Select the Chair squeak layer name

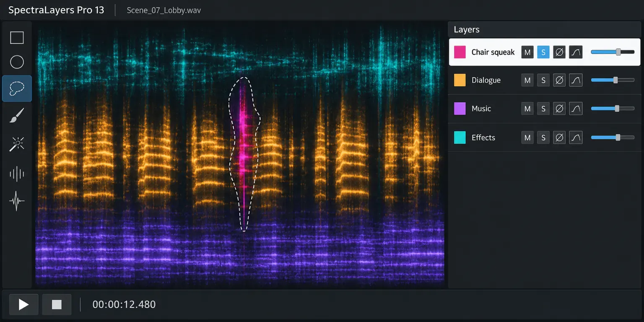(x=493, y=52)
